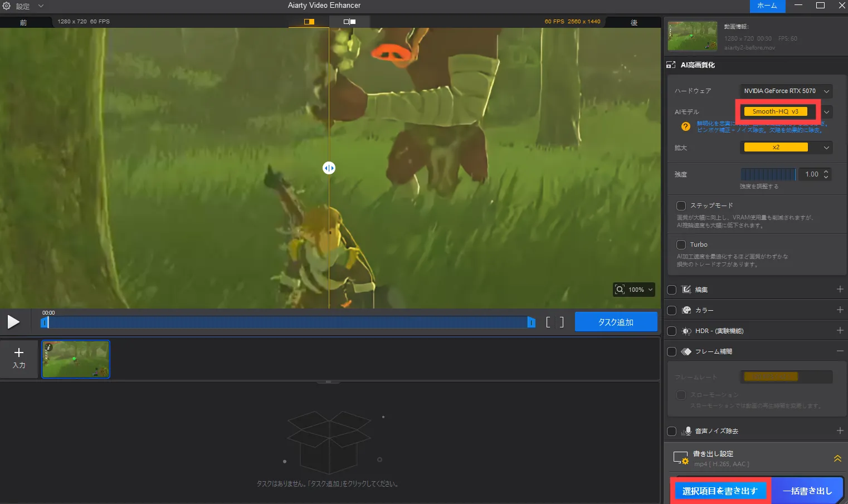Open the ハードウェア GPU dropdown
Image resolution: width=848 pixels, height=504 pixels.
(786, 91)
